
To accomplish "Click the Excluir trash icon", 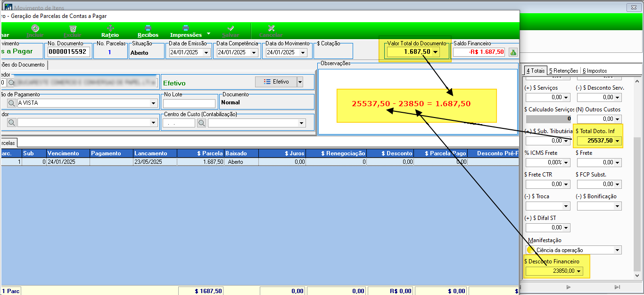I will pyautogui.click(x=72, y=28).
